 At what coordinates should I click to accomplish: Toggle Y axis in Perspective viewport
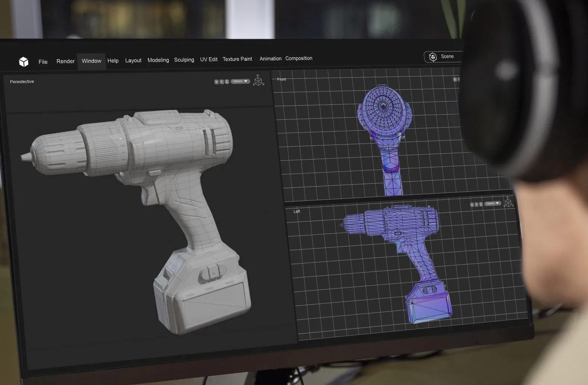222,82
